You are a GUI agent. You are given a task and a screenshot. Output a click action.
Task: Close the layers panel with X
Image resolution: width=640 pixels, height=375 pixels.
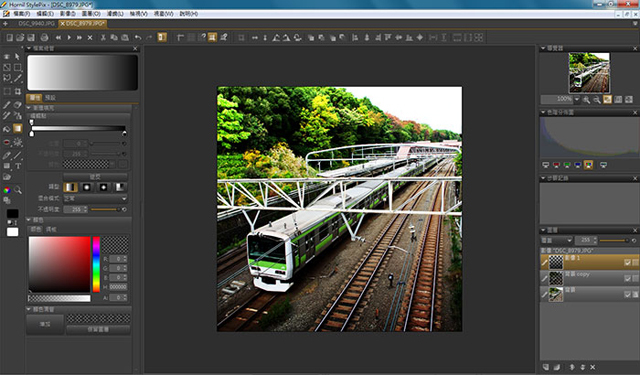[x=635, y=230]
